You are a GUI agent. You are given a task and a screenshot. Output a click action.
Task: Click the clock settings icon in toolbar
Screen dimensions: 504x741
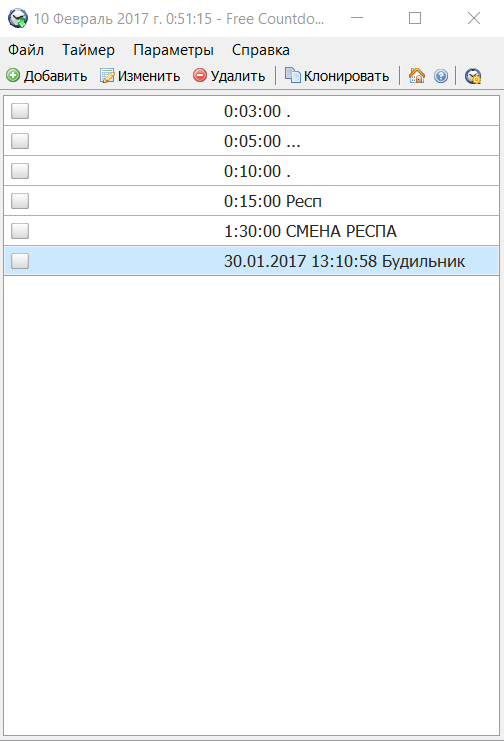pyautogui.click(x=473, y=76)
